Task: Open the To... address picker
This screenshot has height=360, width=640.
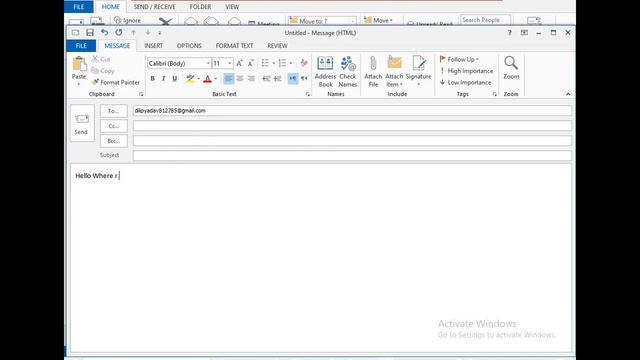Action: click(x=113, y=111)
